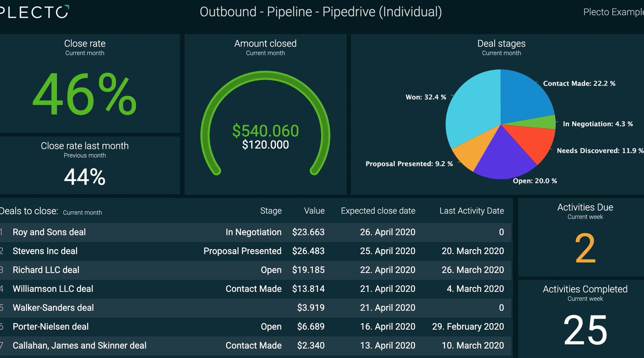Click the $2.340 value cell
Viewport: 644px width, 358px height.
pos(311,345)
